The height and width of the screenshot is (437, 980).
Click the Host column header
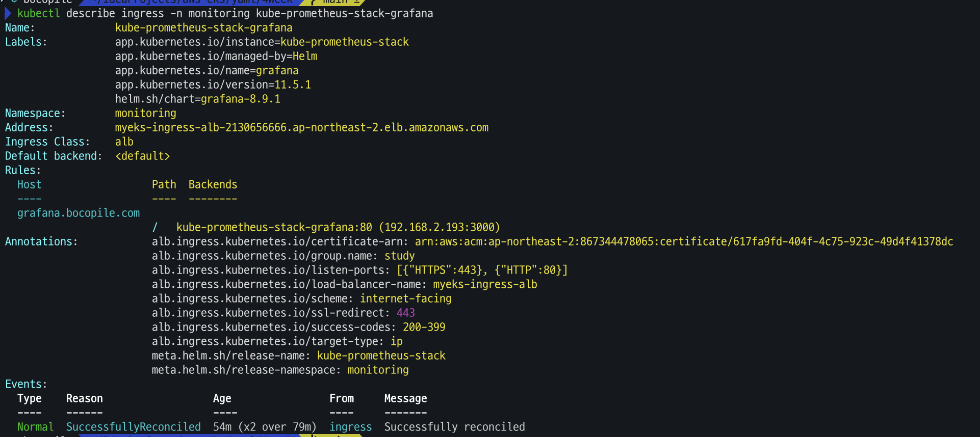point(30,184)
